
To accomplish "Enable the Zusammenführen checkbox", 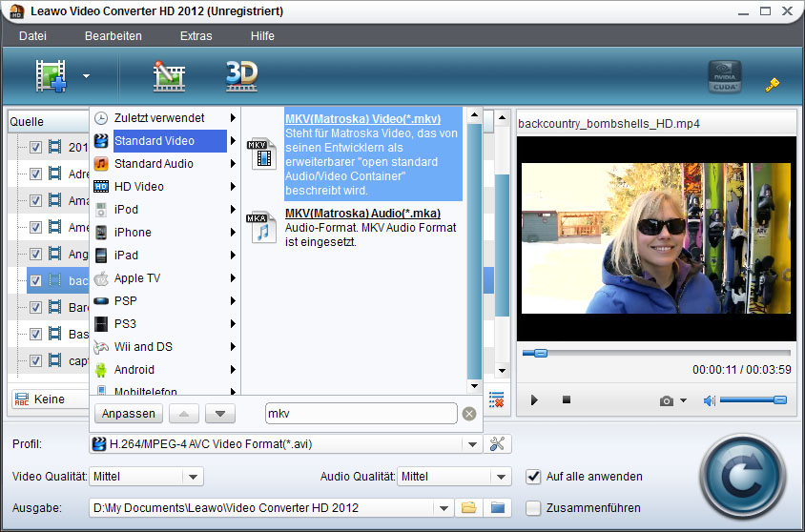I will pyautogui.click(x=534, y=507).
